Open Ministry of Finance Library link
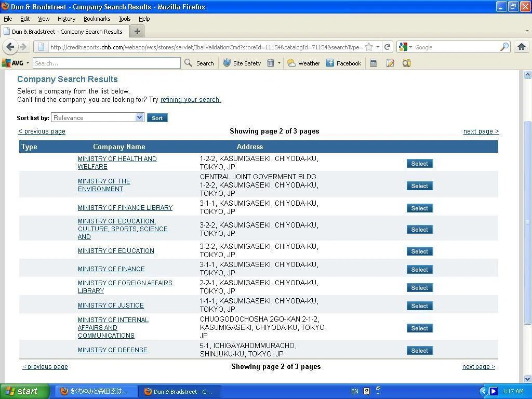Screen dimensions: 532x399 tap(125, 208)
